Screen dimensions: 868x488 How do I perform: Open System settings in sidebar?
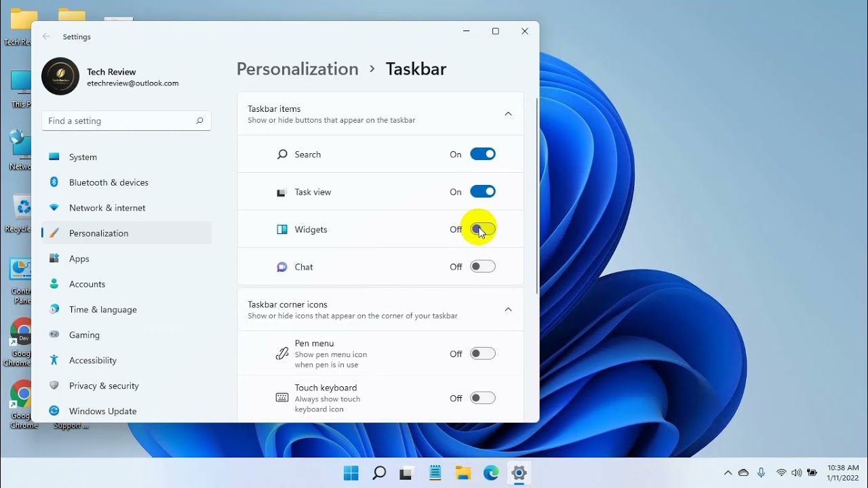(x=126, y=157)
